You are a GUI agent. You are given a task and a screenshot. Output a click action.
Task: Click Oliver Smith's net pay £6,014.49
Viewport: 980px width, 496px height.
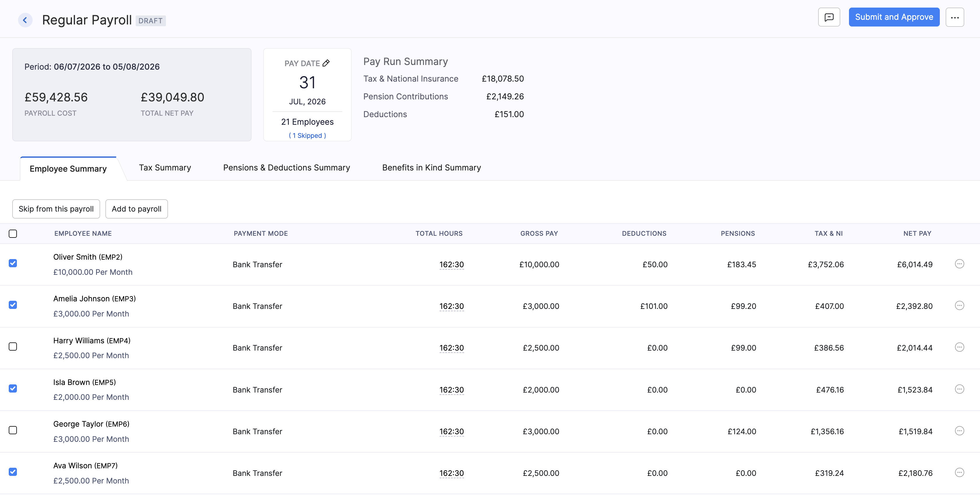[x=914, y=265]
